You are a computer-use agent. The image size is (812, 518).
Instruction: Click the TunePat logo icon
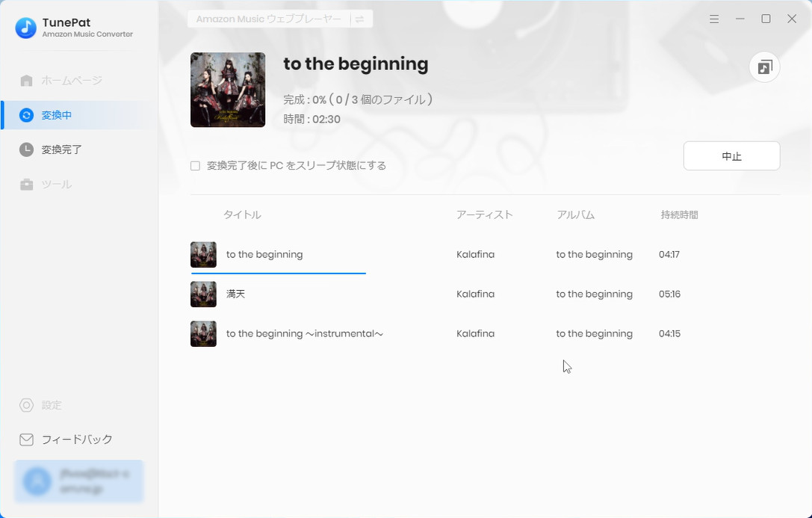(x=26, y=28)
